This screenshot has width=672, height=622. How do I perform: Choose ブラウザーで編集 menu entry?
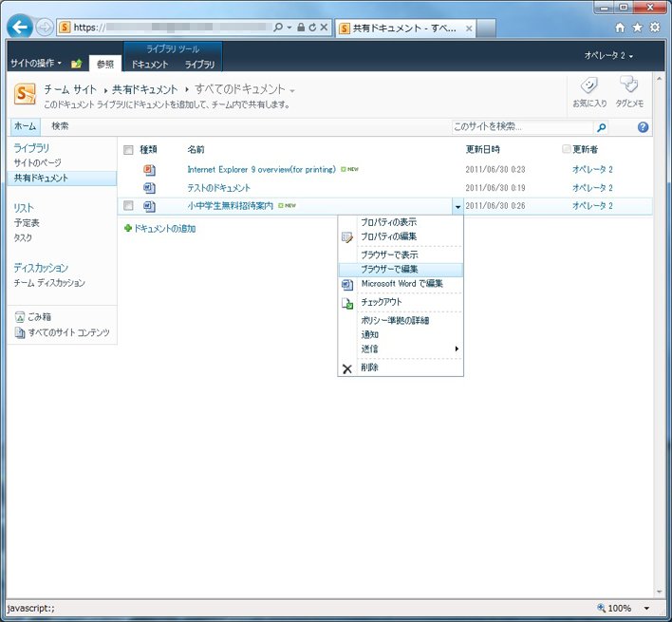[x=401, y=269]
